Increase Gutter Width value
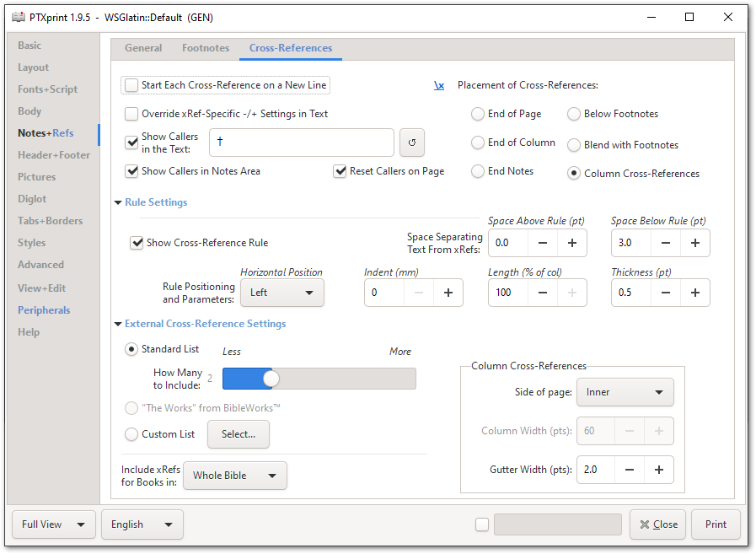The image size is (756, 554). [x=659, y=470]
